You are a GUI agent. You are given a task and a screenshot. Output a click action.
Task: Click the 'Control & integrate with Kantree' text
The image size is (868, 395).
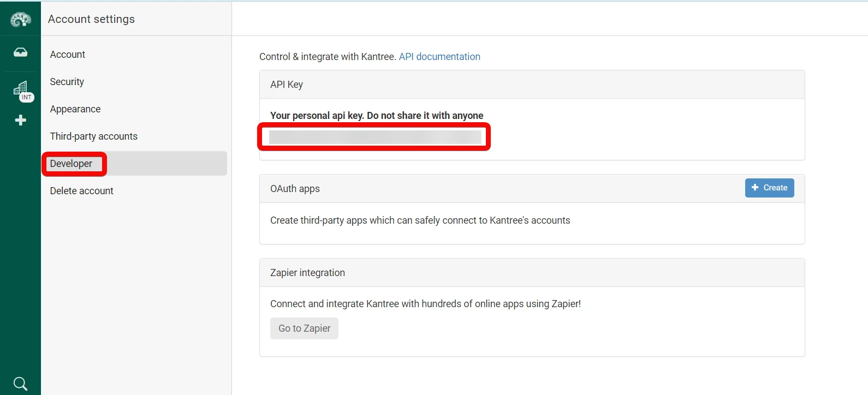click(328, 57)
